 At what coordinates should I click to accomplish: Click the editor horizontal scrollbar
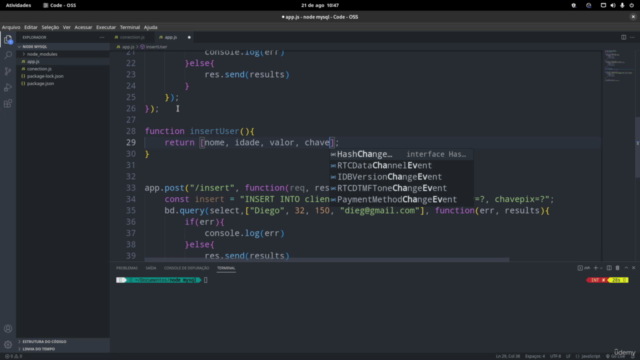click(327, 260)
